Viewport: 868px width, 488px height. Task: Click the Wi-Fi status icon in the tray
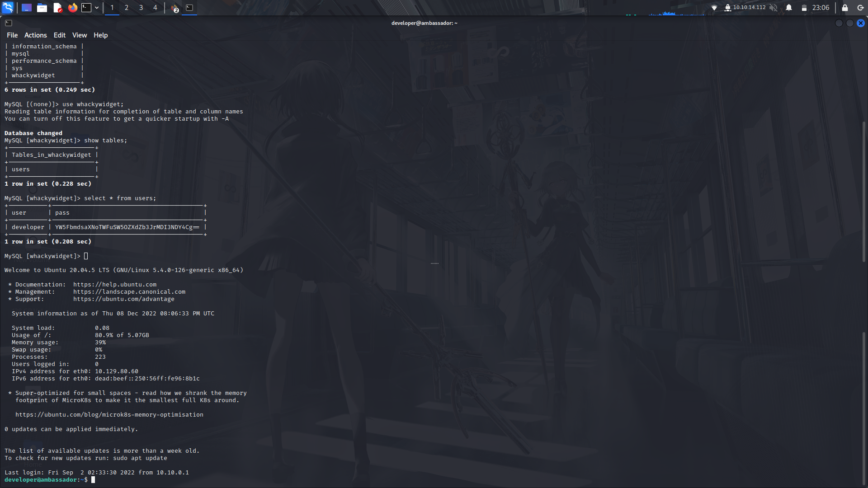point(715,7)
